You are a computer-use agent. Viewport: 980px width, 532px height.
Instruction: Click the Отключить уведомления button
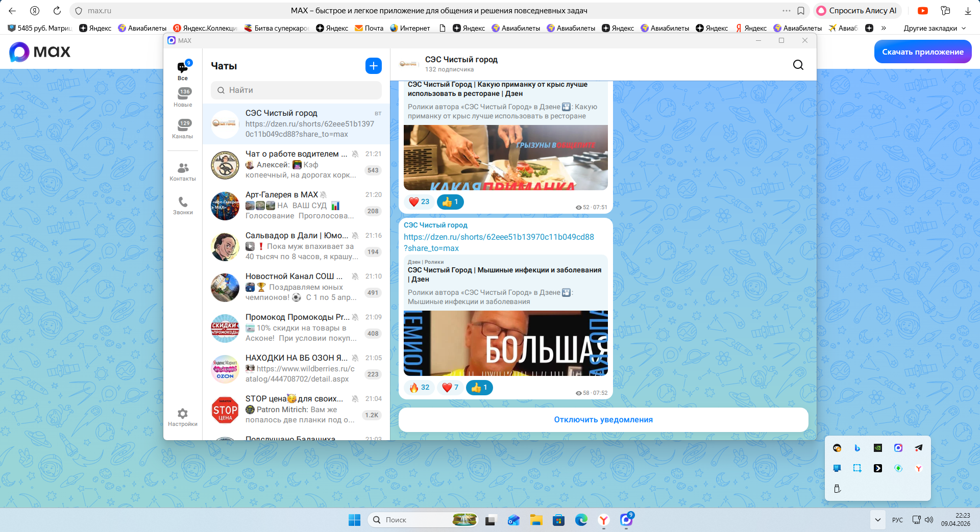603,420
